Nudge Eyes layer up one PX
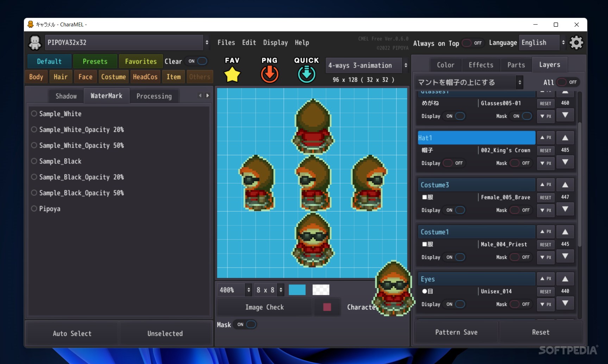The width and height of the screenshot is (608, 364). click(546, 279)
